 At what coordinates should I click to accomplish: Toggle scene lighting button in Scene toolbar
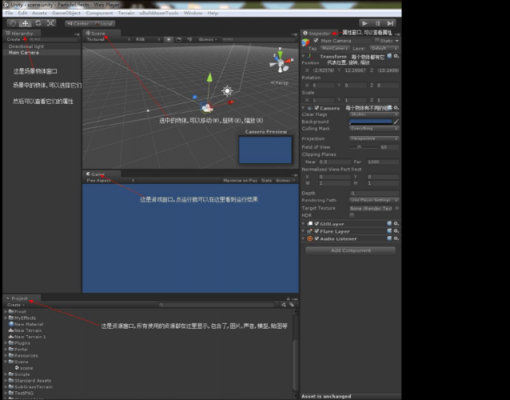click(x=168, y=40)
